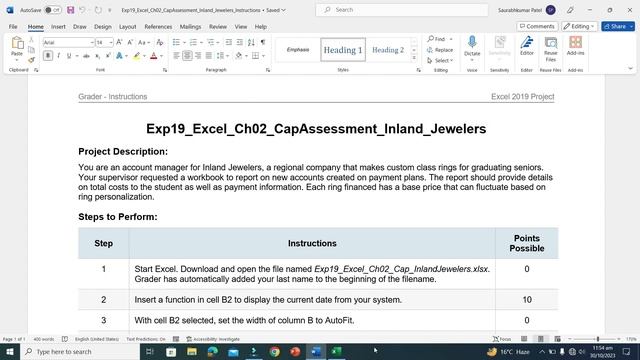Clear all formatting icon
Viewport: 640px width, 360px height.
coord(160,42)
